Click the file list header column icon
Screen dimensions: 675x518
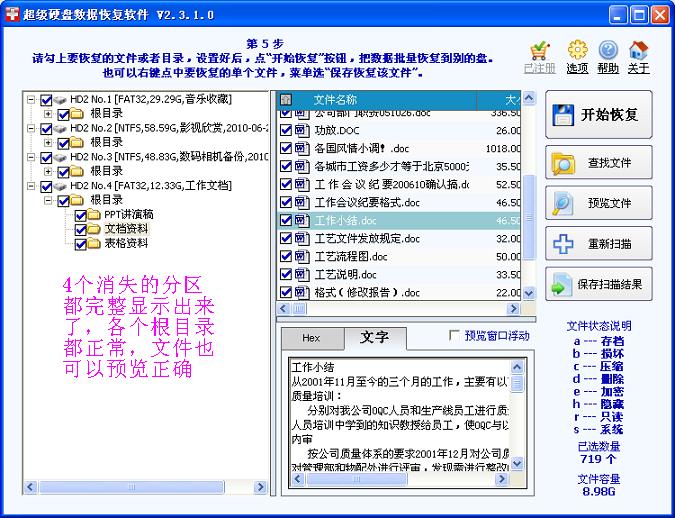286,100
